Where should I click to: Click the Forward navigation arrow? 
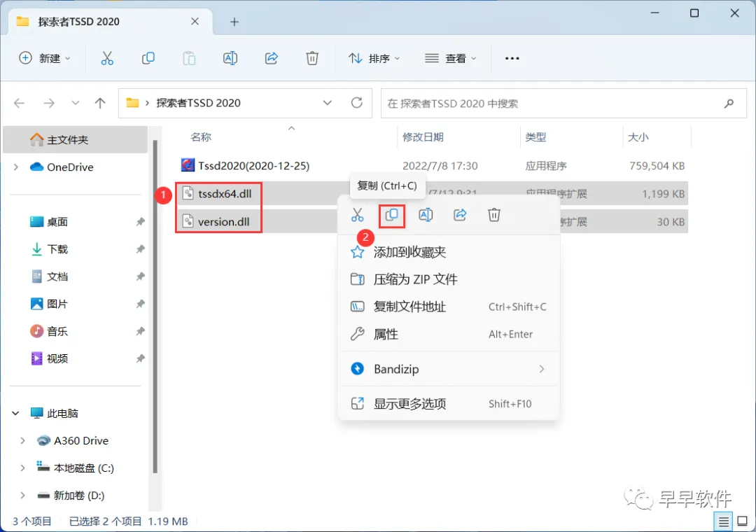pyautogui.click(x=49, y=103)
